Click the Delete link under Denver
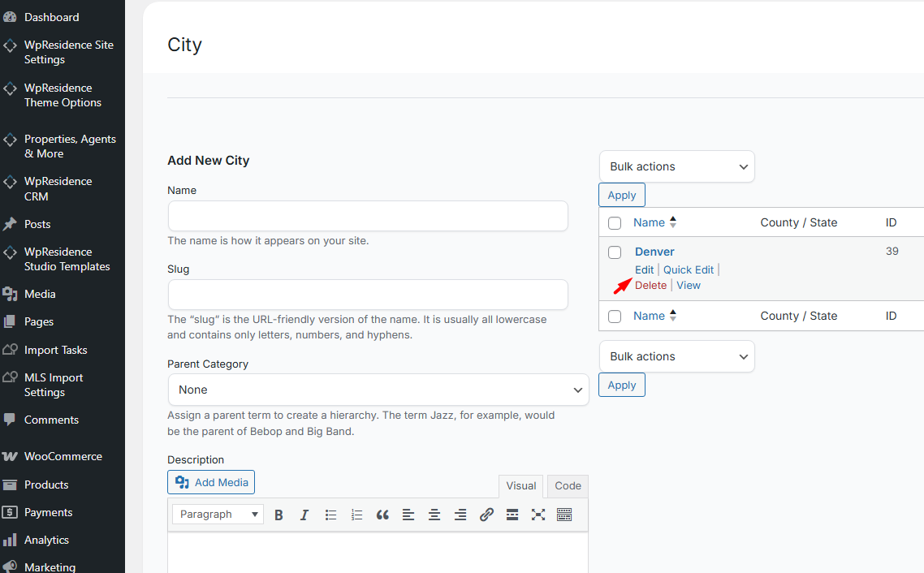This screenshot has height=573, width=924. (x=650, y=286)
